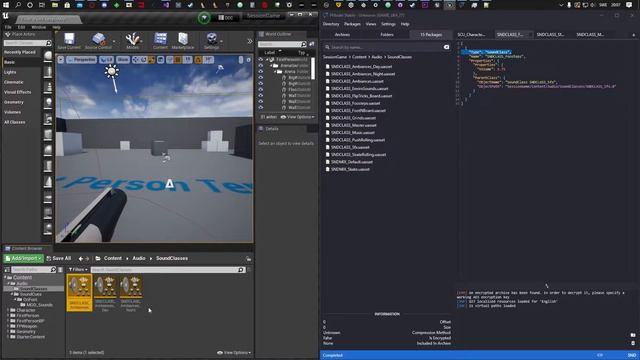This screenshot has width=640, height=360.
Task: Open the Content toolbar icon
Action: pos(160,41)
